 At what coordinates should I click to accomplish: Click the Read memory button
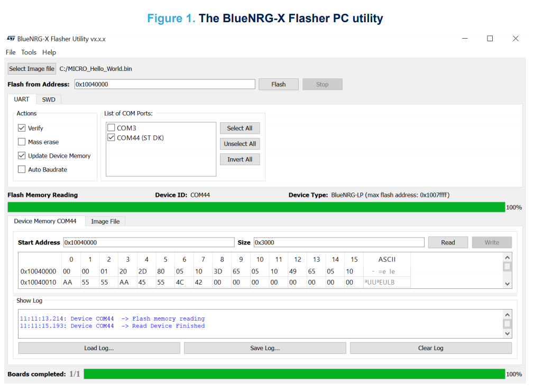[448, 242]
